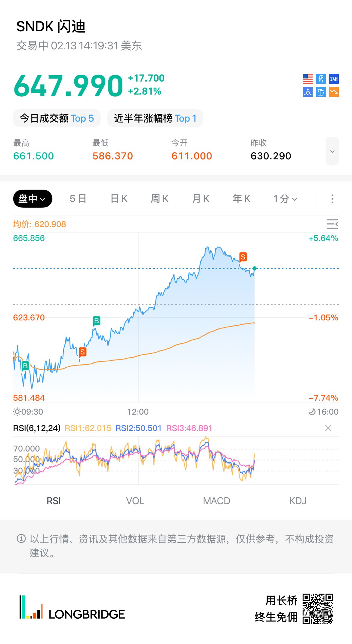The height and width of the screenshot is (644, 352).
Task: Expand the price details chevron
Action: (332, 151)
